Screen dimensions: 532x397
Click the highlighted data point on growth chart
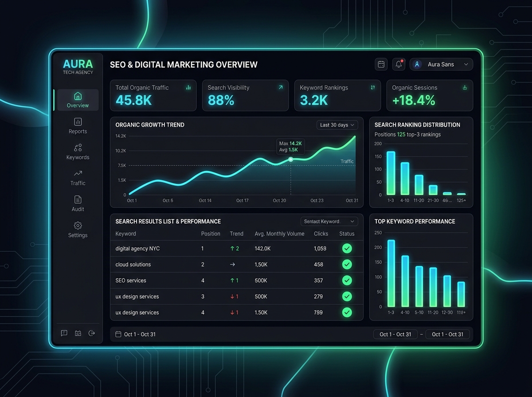291,159
